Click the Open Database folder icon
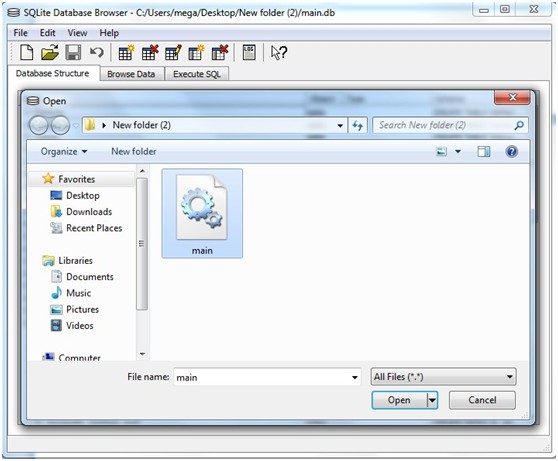 pos(50,53)
